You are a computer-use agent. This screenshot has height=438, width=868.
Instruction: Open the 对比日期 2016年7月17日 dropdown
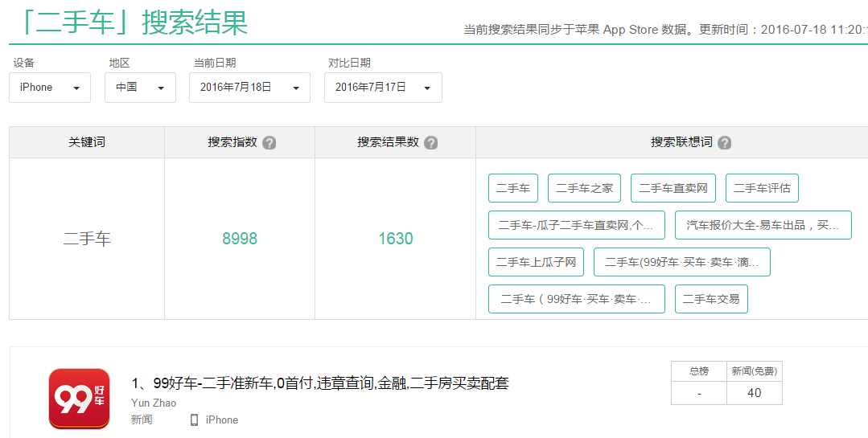pyautogui.click(x=383, y=88)
